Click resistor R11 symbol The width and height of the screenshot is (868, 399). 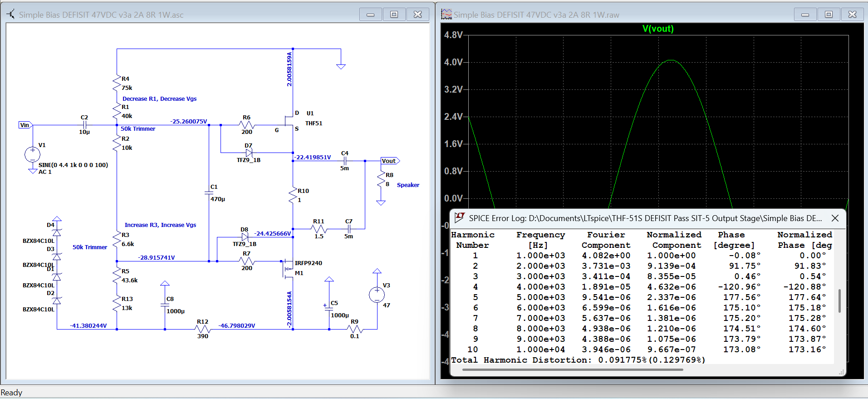pyautogui.click(x=319, y=229)
